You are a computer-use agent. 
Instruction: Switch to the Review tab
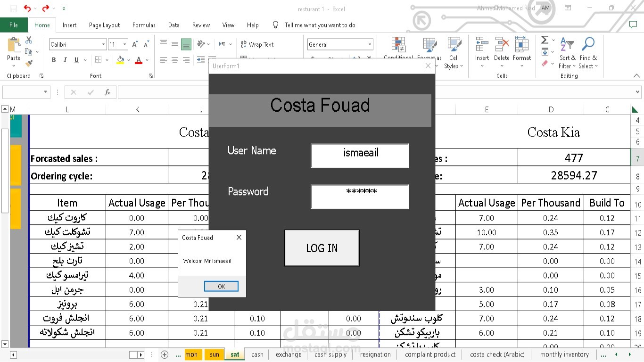[x=201, y=25]
